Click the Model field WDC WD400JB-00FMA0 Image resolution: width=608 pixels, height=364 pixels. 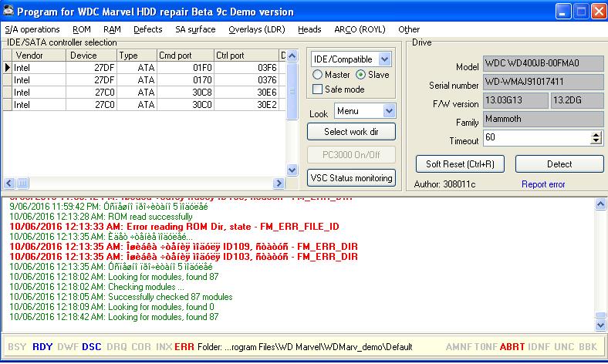click(543, 63)
